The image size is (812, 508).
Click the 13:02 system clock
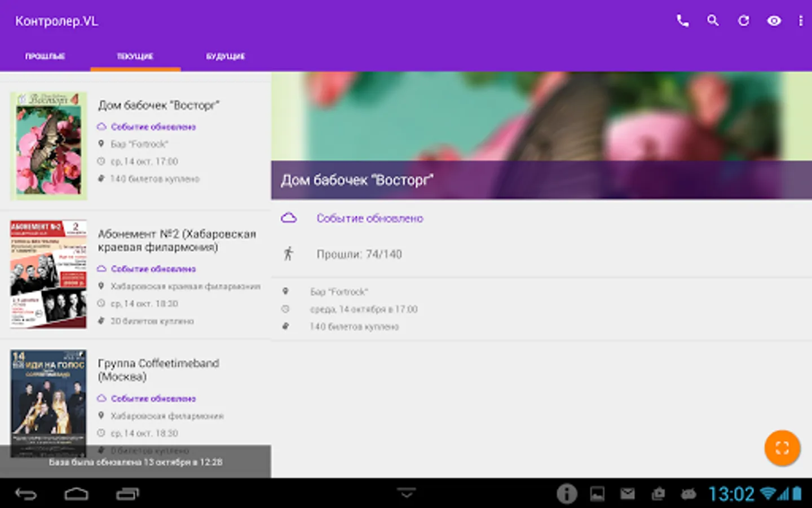(x=731, y=494)
